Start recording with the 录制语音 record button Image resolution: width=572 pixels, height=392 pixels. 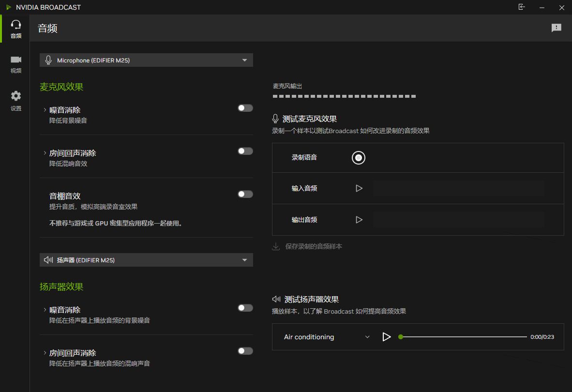coord(358,158)
